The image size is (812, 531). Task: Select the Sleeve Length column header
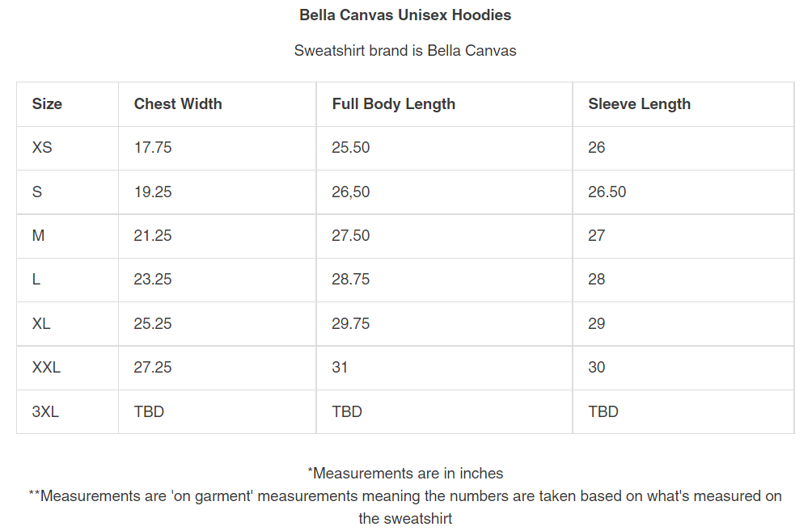pos(639,103)
